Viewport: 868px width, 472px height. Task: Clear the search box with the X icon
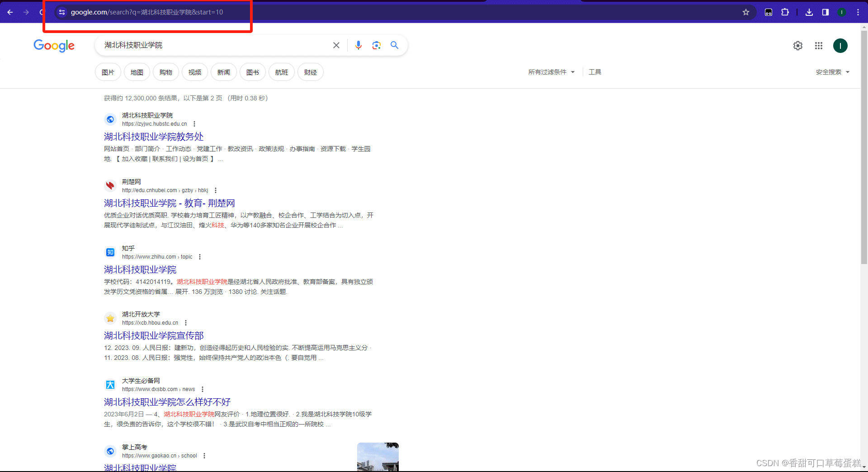(x=336, y=45)
